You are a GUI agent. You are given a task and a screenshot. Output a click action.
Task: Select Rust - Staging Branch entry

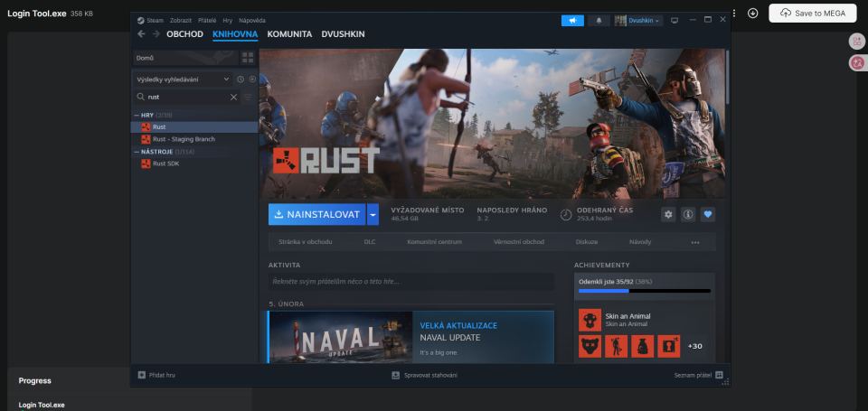[194, 139]
